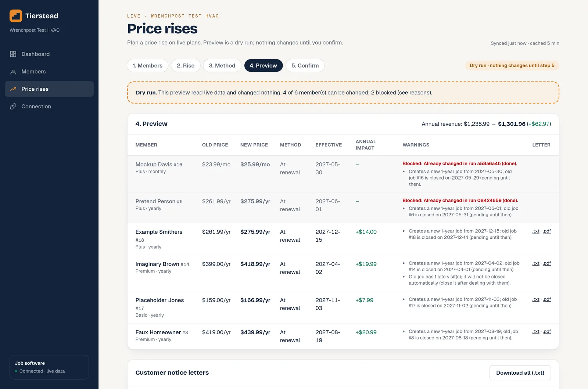Click new annual revenue total $1,301.96
This screenshot has height=389, width=588.
[x=512, y=124]
